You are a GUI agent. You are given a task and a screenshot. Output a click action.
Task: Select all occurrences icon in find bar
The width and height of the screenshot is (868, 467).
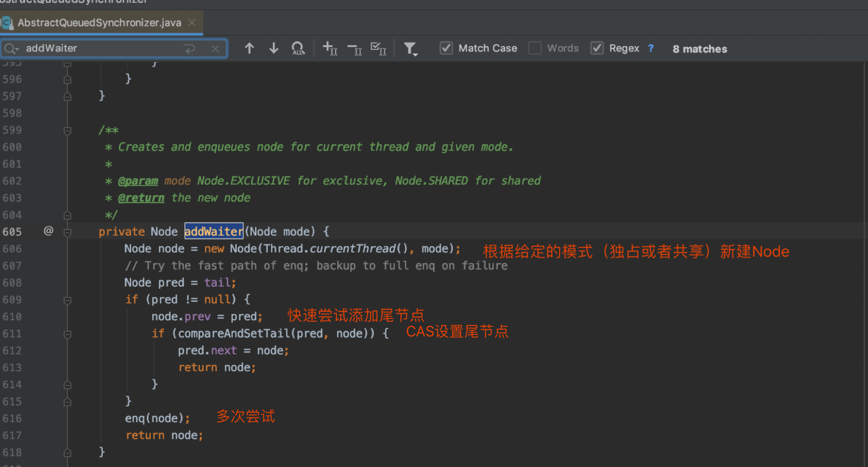point(378,49)
